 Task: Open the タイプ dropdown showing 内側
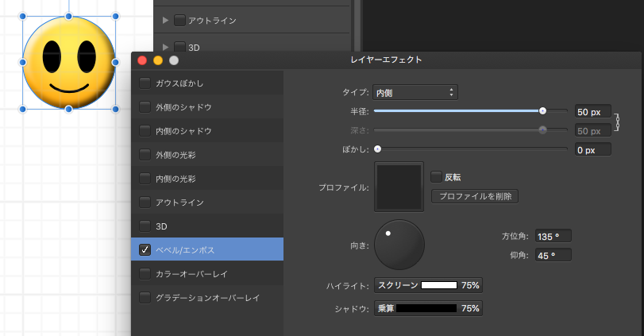(415, 92)
